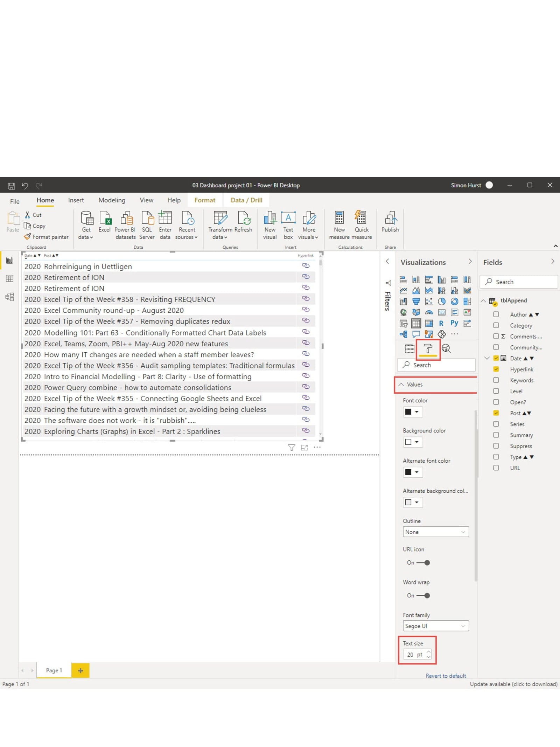Open the Outline dropdown

pos(435,532)
